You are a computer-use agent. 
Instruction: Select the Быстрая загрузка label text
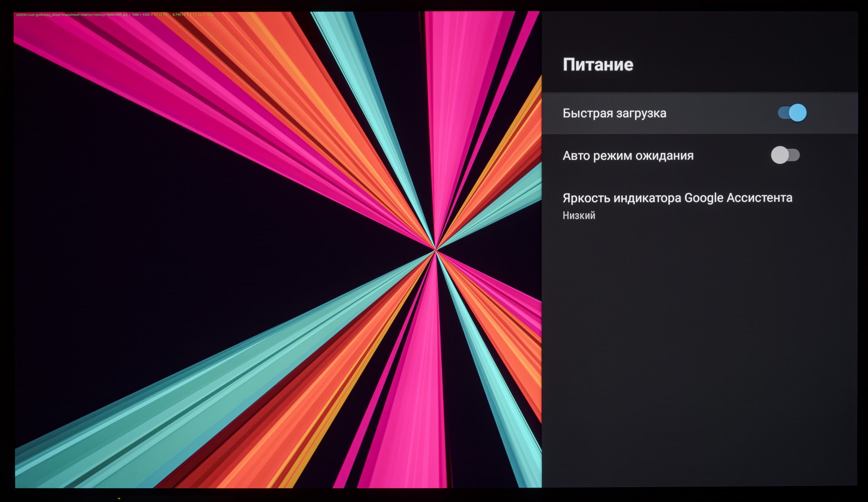pos(614,113)
